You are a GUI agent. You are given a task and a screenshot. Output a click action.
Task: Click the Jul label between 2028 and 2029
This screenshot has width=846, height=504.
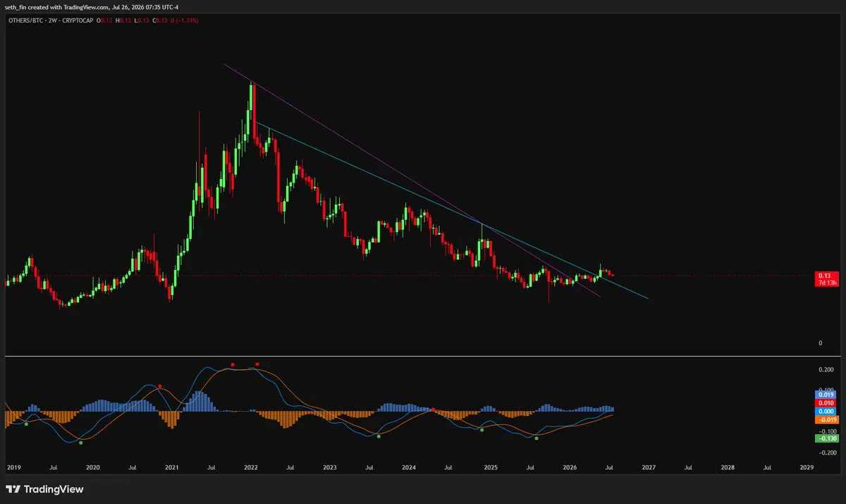click(767, 467)
